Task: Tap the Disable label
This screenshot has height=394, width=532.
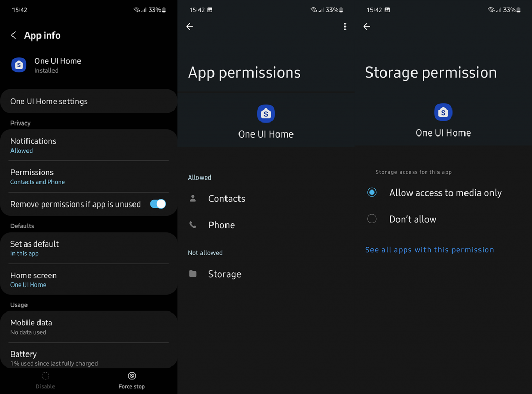Action: click(46, 387)
